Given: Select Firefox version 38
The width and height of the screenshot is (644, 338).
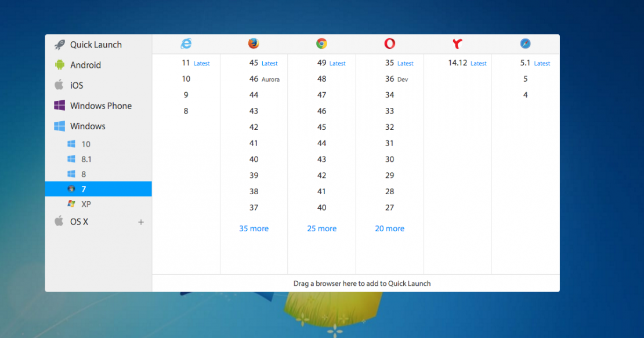Looking at the screenshot, I should pyautogui.click(x=254, y=191).
